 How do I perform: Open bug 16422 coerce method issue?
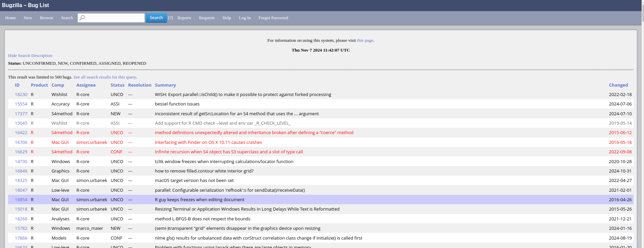point(21,133)
